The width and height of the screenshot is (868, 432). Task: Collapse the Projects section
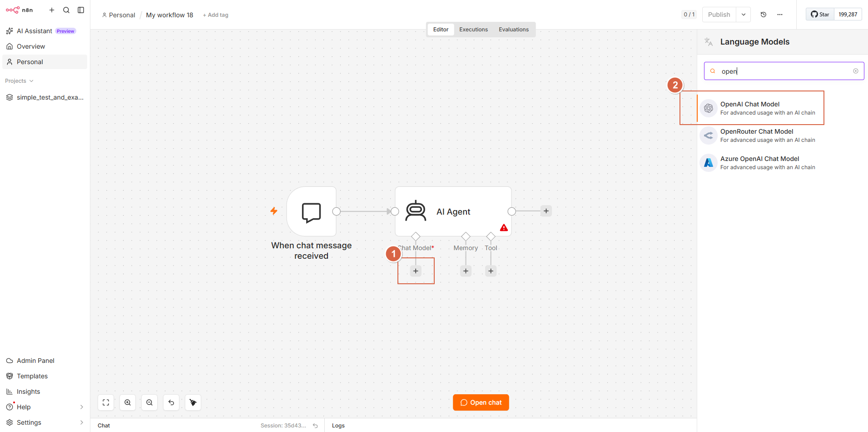19,81
